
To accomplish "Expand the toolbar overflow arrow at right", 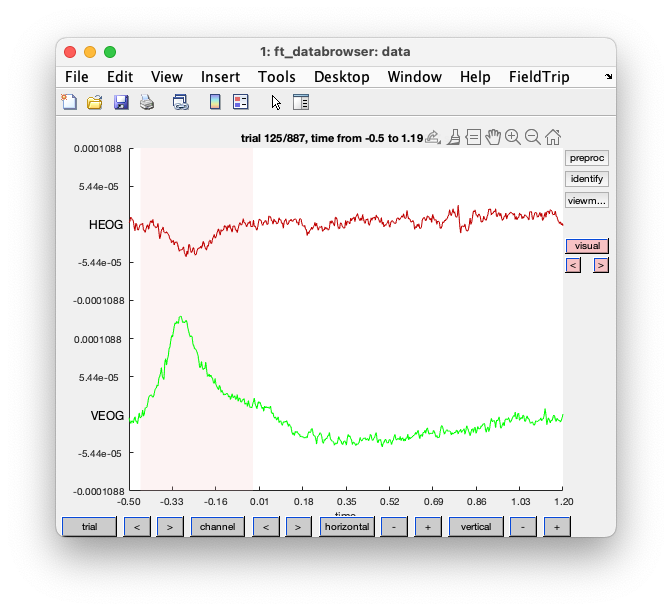I will 609,76.
